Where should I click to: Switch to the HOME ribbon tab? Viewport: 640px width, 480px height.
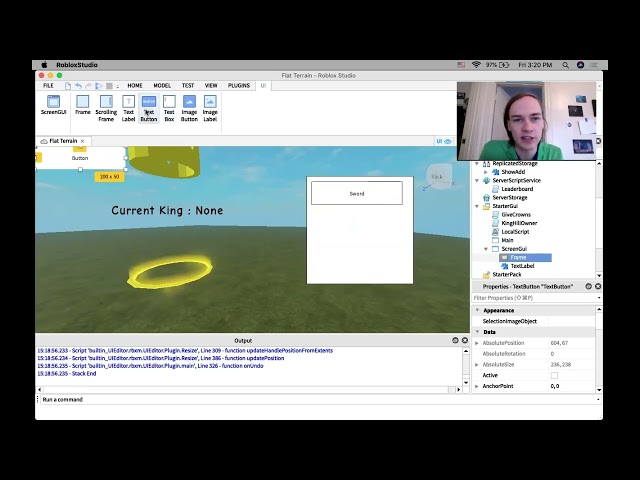(x=135, y=86)
